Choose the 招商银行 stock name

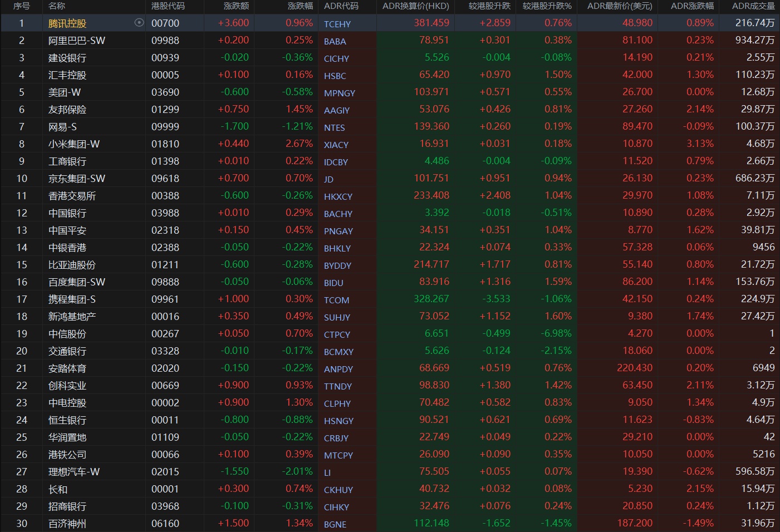(x=67, y=506)
